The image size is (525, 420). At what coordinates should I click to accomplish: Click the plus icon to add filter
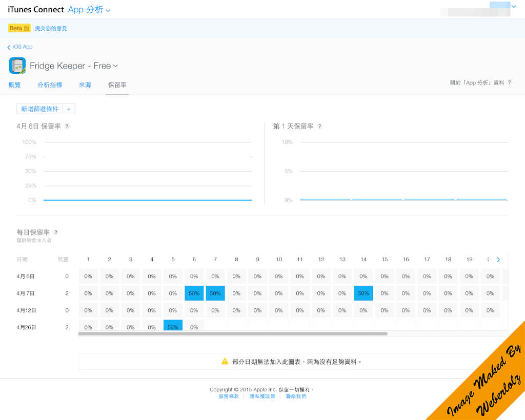69,109
